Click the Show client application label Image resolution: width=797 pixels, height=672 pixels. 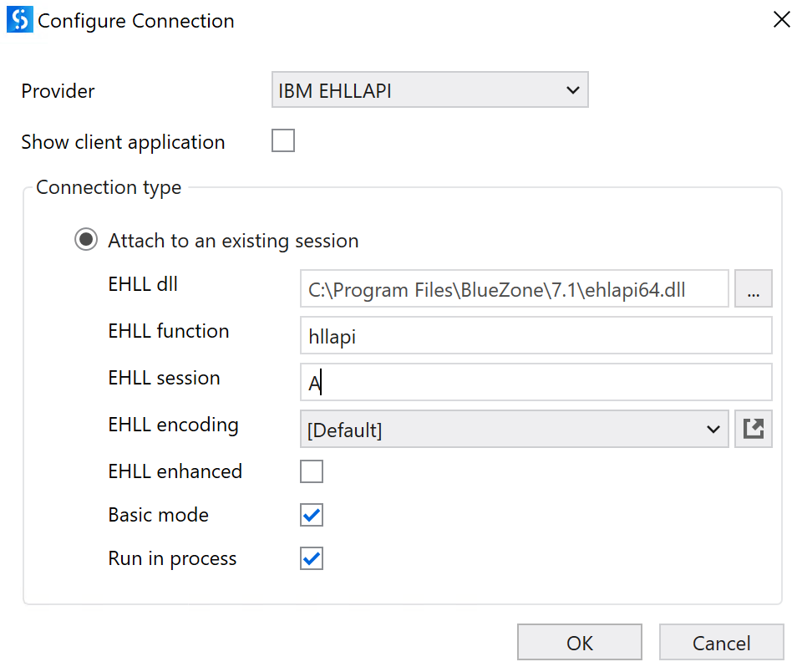click(x=123, y=142)
